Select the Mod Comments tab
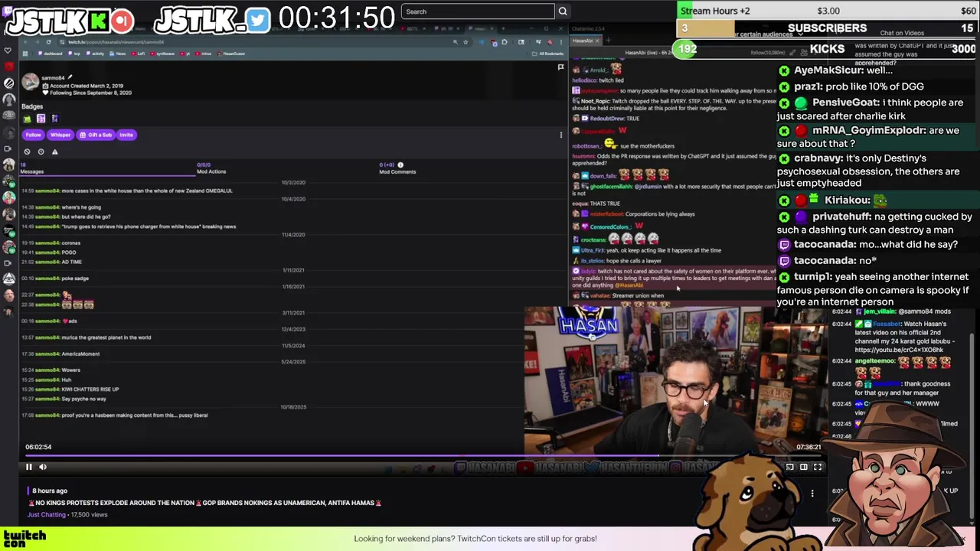 [x=397, y=168]
